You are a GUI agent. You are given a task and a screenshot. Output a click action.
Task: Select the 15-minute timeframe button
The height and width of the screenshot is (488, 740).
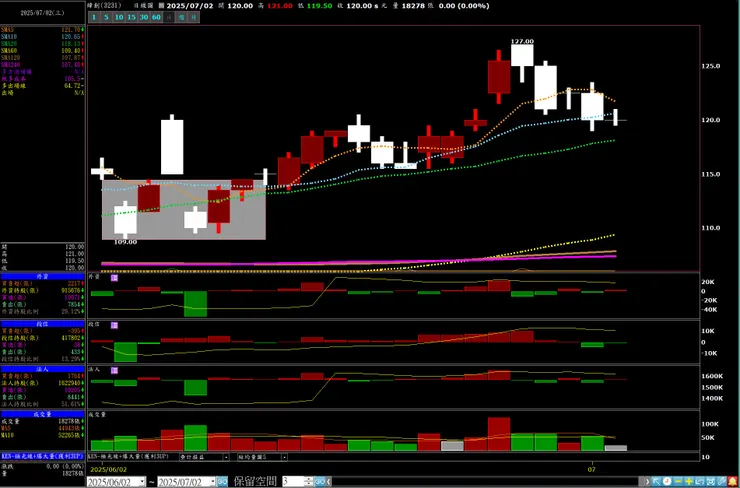[131, 17]
